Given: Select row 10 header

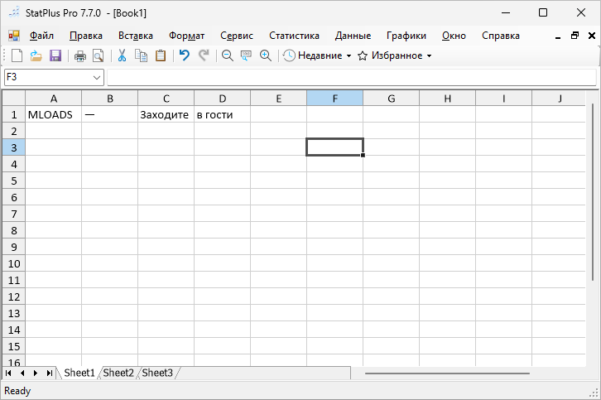Looking at the screenshot, I should click(14, 264).
